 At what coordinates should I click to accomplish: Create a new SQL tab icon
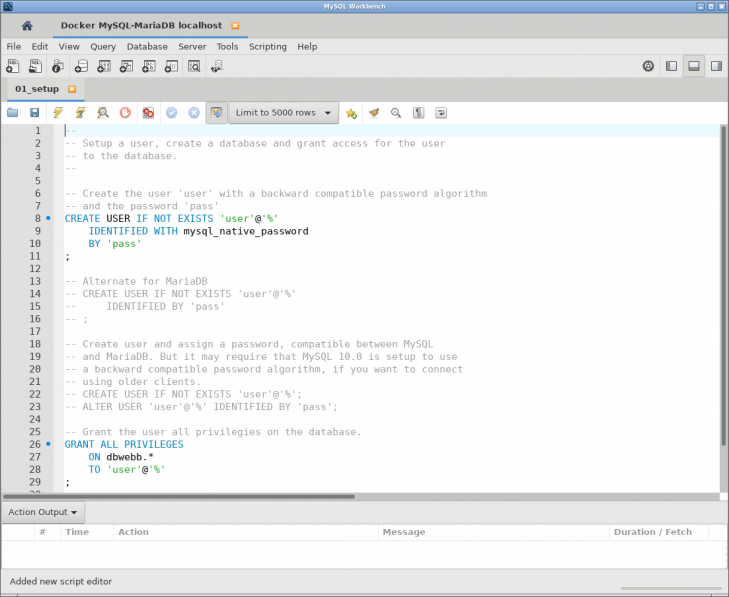pyautogui.click(x=13, y=66)
